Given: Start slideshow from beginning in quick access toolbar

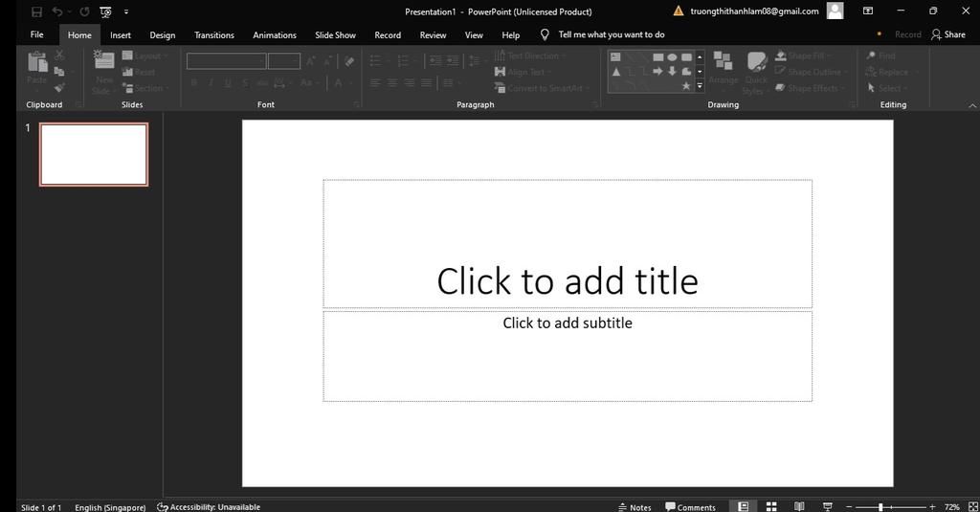Looking at the screenshot, I should (x=105, y=11).
